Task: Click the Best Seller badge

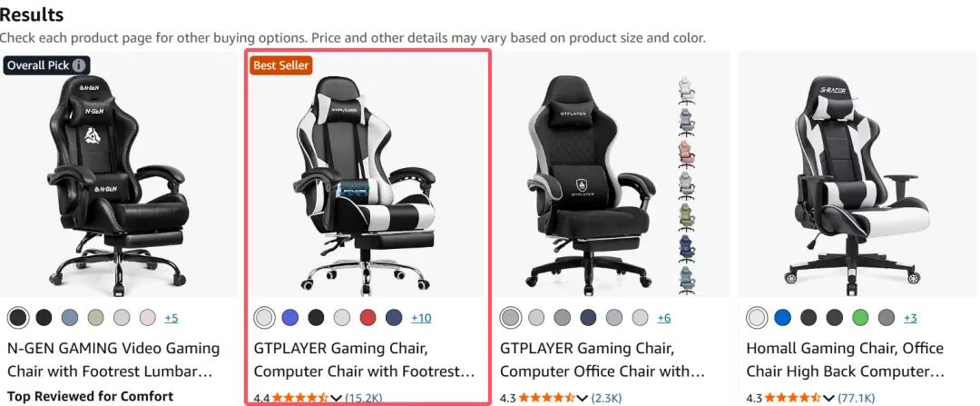Action: [x=280, y=65]
